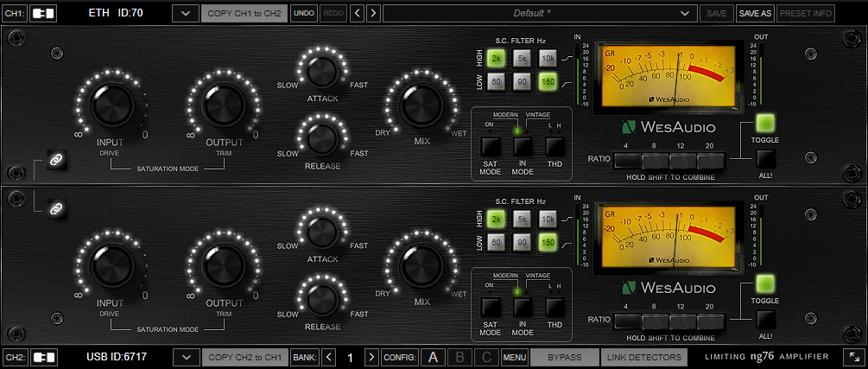Click channel 2 green TOGGLE button

765,283
